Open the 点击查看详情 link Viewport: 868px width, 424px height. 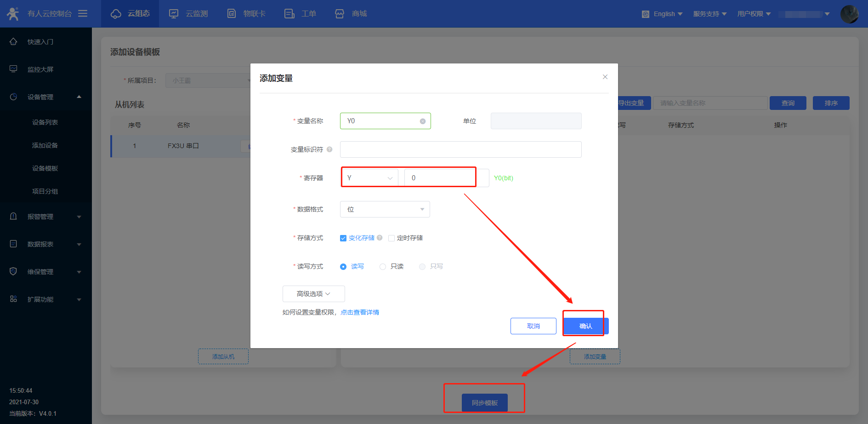pyautogui.click(x=360, y=312)
